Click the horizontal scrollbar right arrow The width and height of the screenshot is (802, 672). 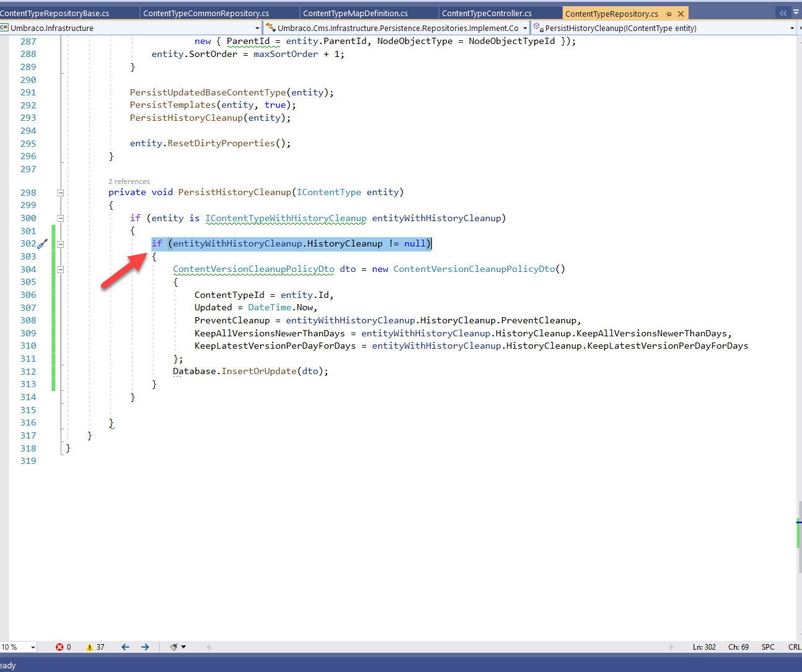[671, 647]
